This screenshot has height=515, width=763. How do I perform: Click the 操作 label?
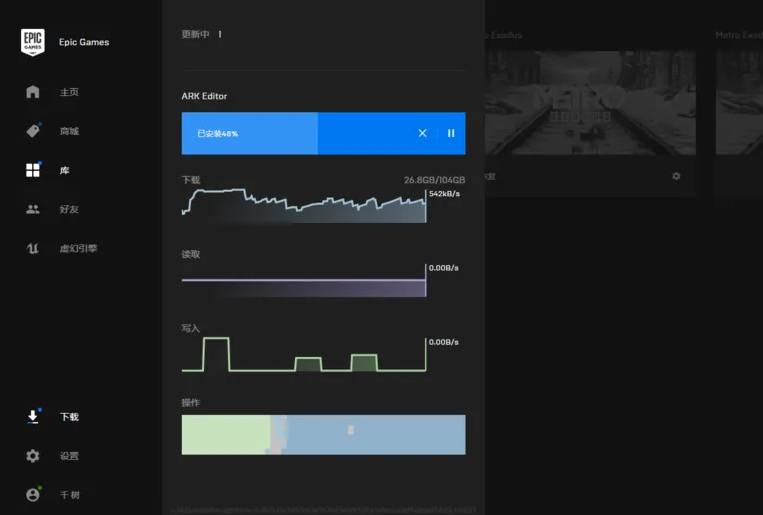191,403
